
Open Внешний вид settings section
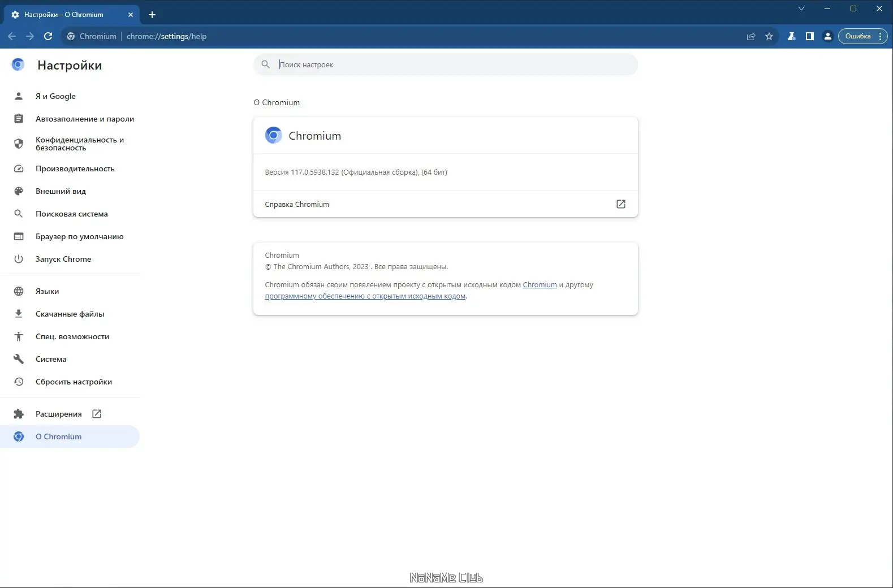tap(70, 191)
